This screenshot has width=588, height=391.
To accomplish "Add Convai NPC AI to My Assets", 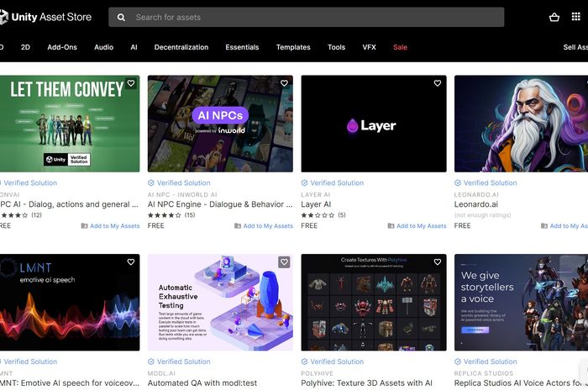I will (x=110, y=226).
